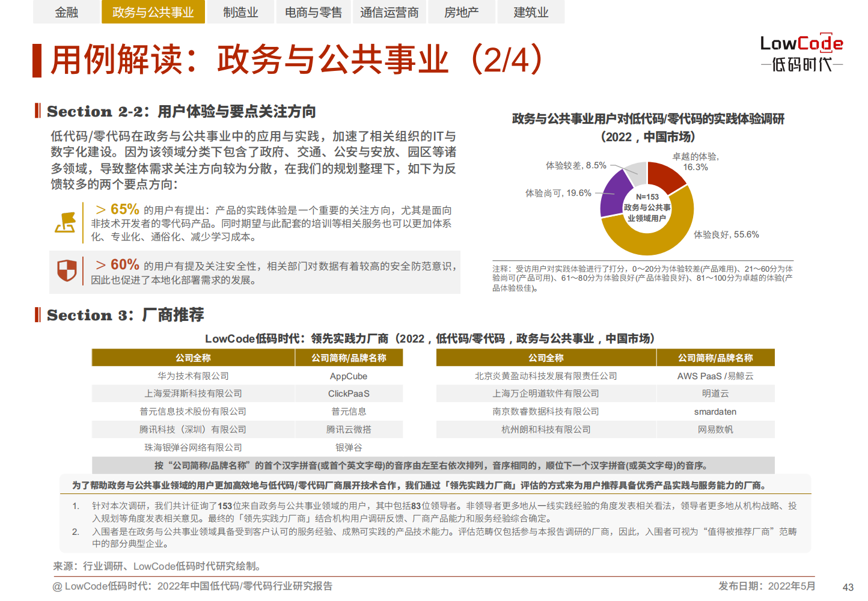Open the 政务与公共事业 tab
The height and width of the screenshot is (601, 868).
153,12
